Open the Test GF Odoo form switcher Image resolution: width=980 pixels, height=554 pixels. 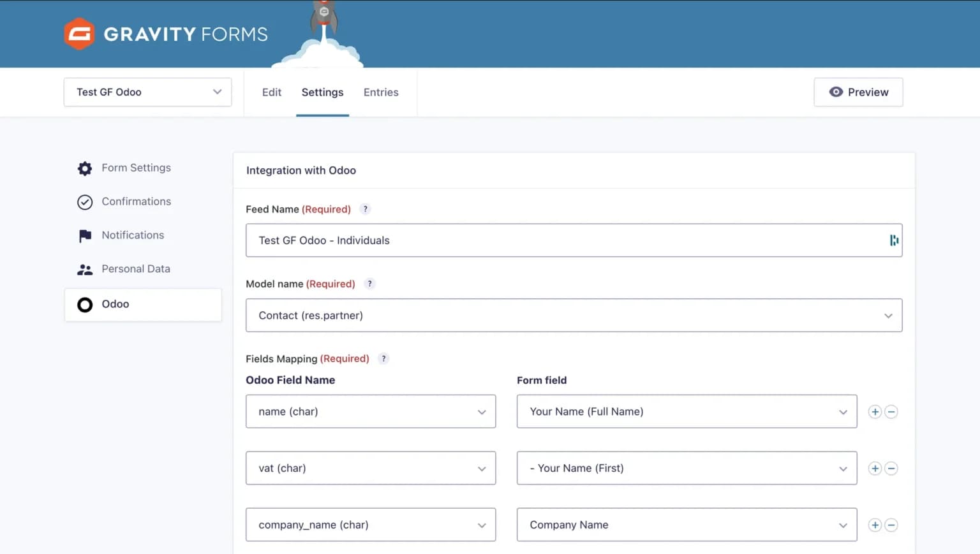click(x=147, y=92)
